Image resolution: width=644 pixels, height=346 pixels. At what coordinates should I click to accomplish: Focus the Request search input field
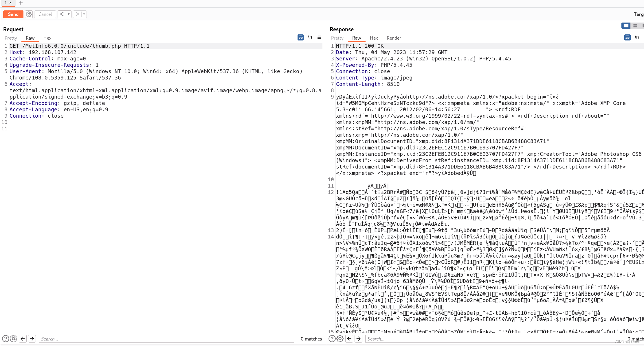point(166,339)
